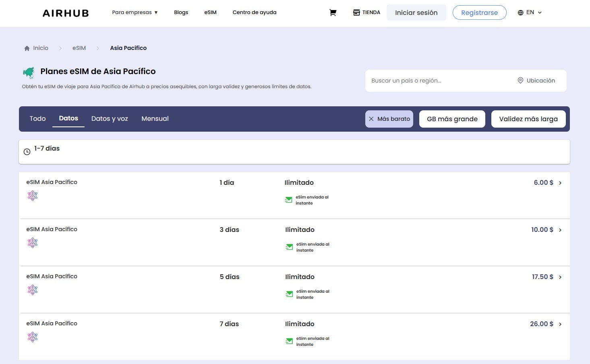Switch to the Datos y voz tab

(110, 118)
